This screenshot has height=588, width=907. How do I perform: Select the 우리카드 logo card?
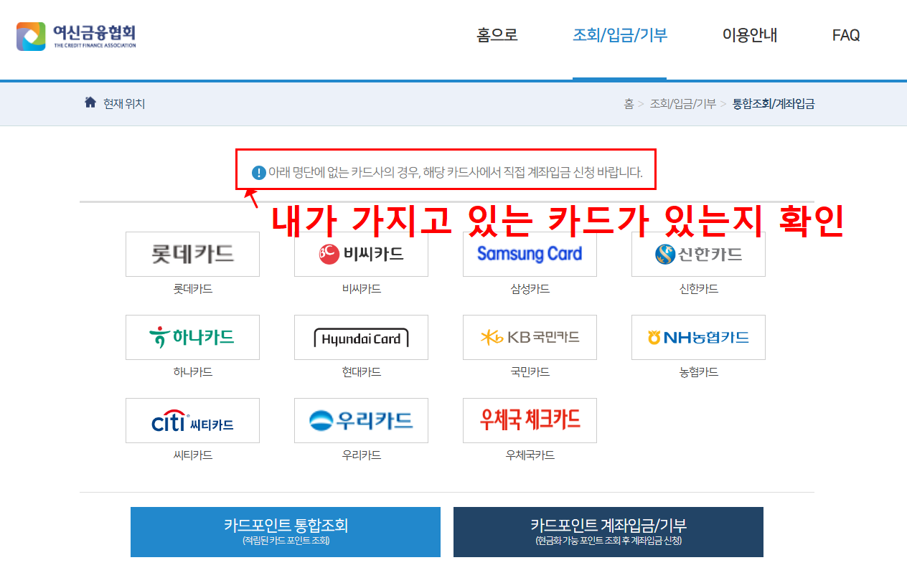coord(361,420)
